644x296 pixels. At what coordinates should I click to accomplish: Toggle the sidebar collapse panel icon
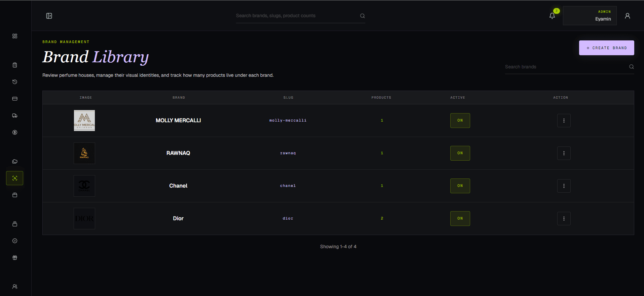49,16
